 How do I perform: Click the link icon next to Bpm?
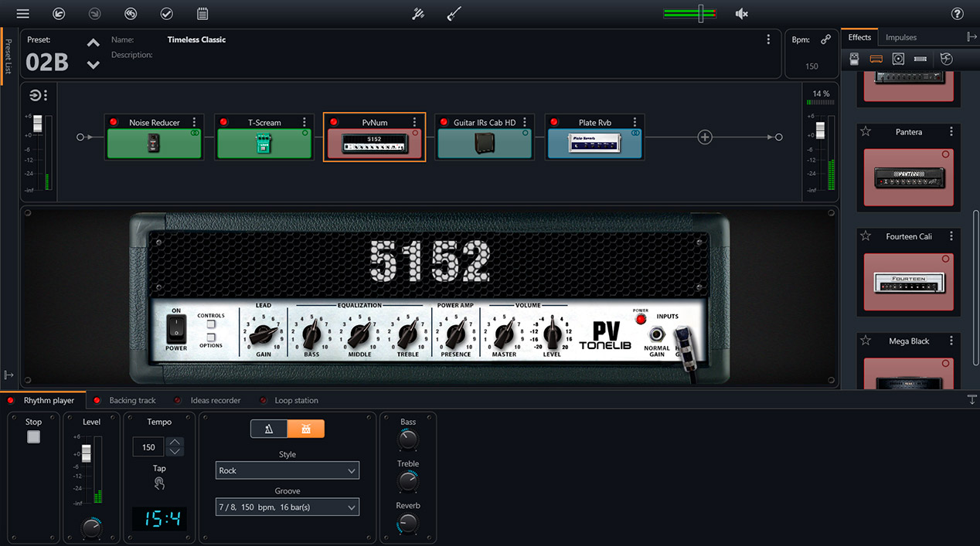pyautogui.click(x=825, y=39)
